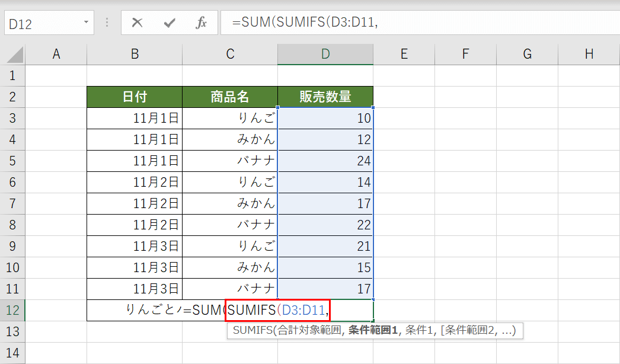Click inside the Name Box showing D12

tap(41, 23)
